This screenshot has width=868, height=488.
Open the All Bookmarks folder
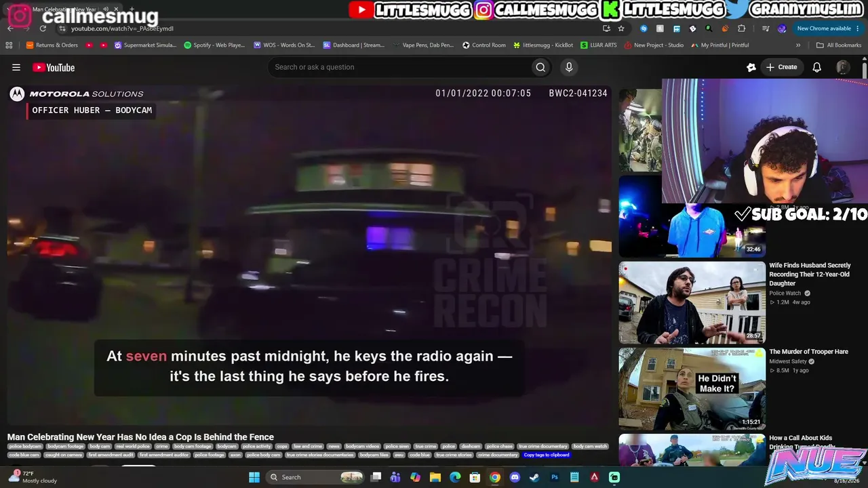[x=839, y=45]
